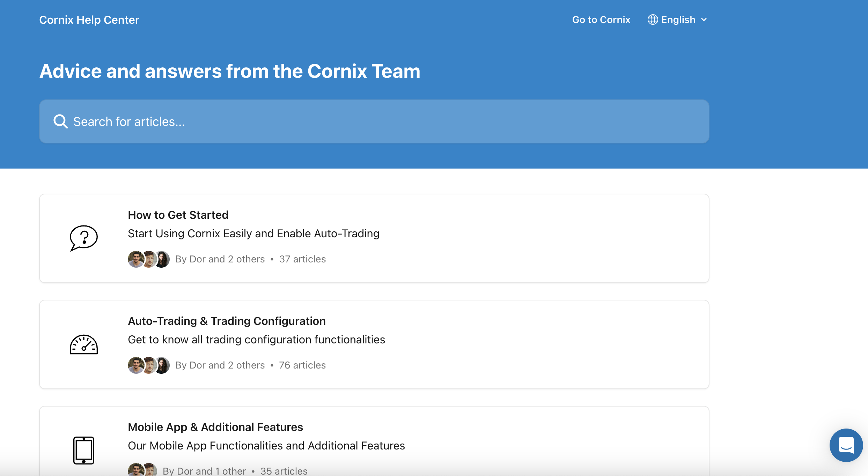Viewport: 868px width, 476px height.
Task: Click the auto-trading avatar group
Action: (x=148, y=365)
